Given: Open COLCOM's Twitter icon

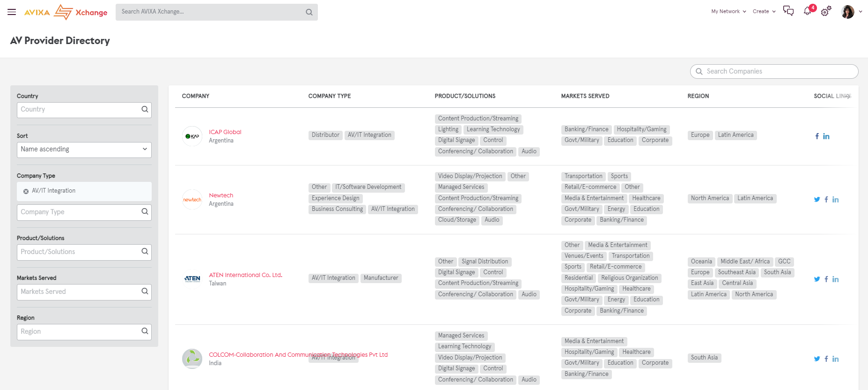Looking at the screenshot, I should coord(817,359).
